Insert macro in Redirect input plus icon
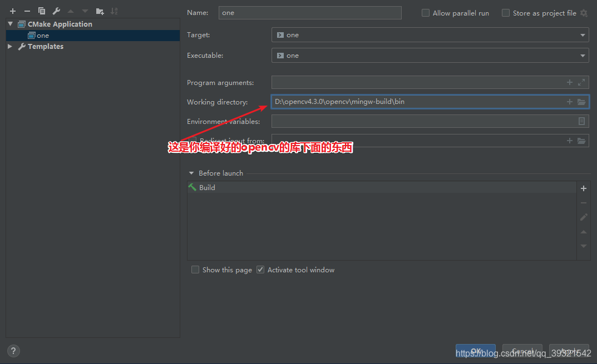597x364 pixels. coord(570,141)
